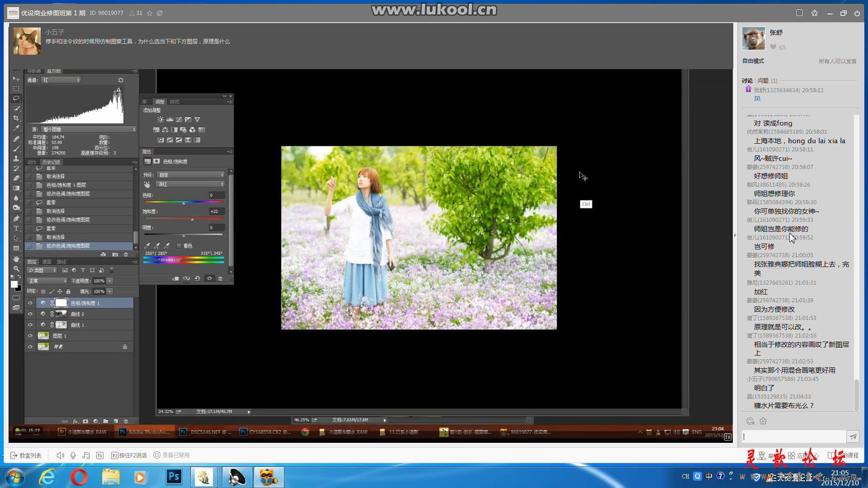Open Photoshop from the Windows taskbar

tap(174, 477)
